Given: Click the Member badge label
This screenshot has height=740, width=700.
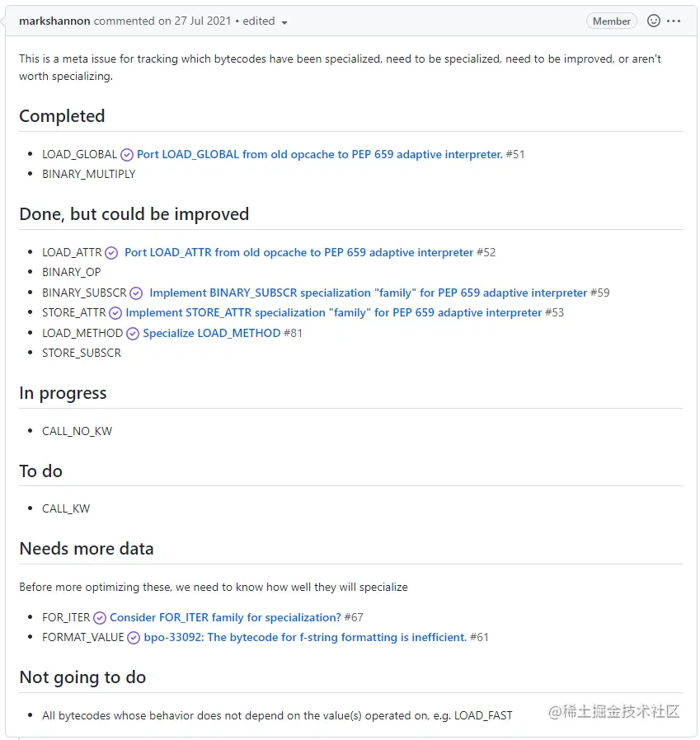Looking at the screenshot, I should [611, 21].
